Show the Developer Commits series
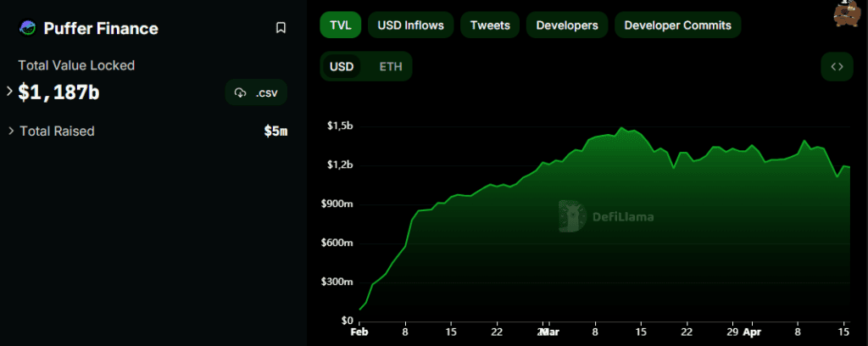The image size is (868, 346). click(x=677, y=25)
